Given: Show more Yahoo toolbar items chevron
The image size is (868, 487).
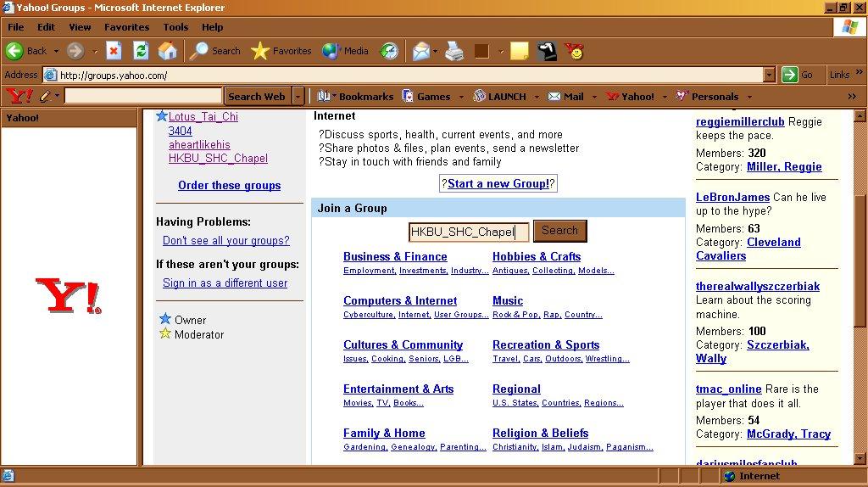Looking at the screenshot, I should 852,97.
